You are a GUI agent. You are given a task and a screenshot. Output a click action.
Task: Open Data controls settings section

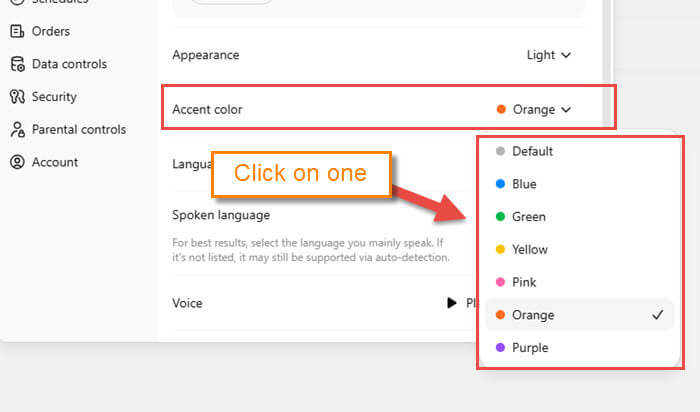(69, 64)
